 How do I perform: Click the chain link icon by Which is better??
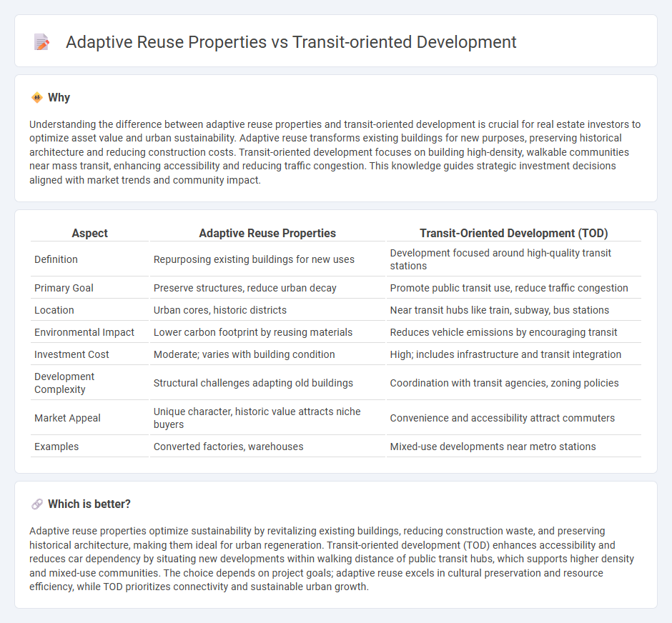(37, 504)
